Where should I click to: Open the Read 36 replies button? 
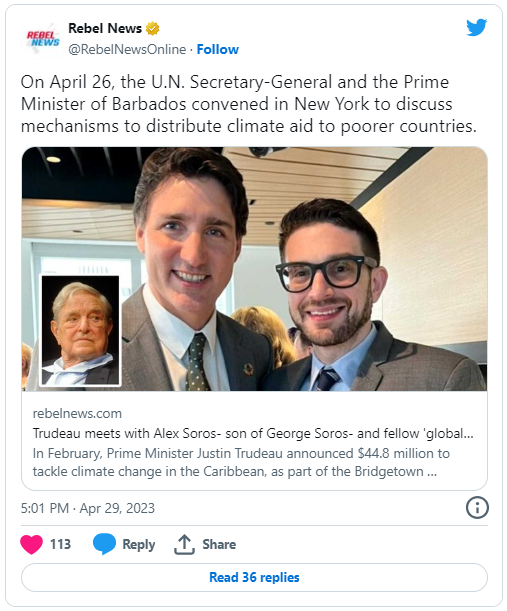[x=254, y=577]
